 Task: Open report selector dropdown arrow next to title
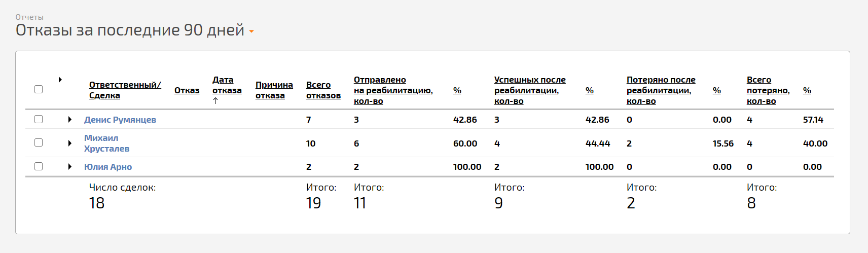point(251,31)
